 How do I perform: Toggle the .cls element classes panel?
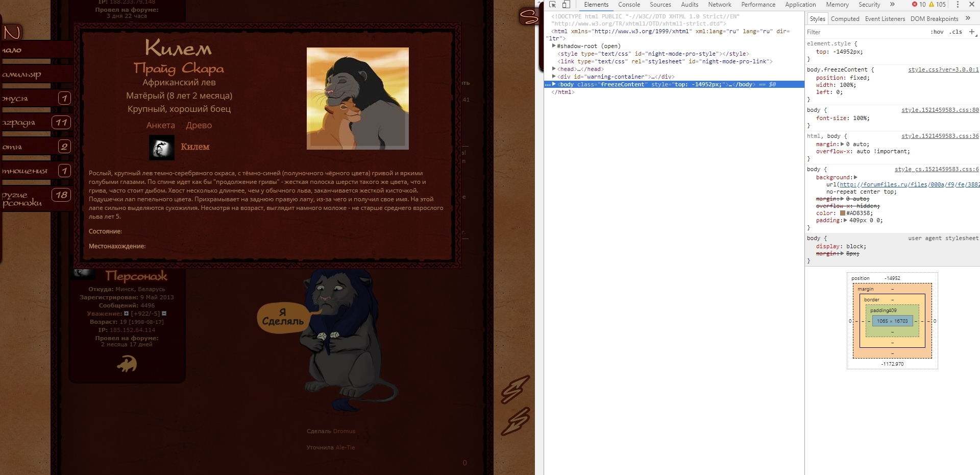tap(955, 32)
